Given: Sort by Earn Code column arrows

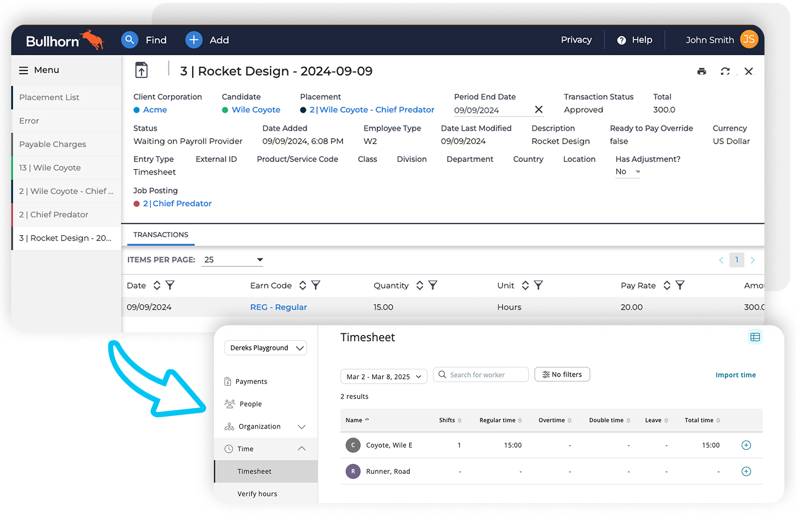Looking at the screenshot, I should [303, 285].
